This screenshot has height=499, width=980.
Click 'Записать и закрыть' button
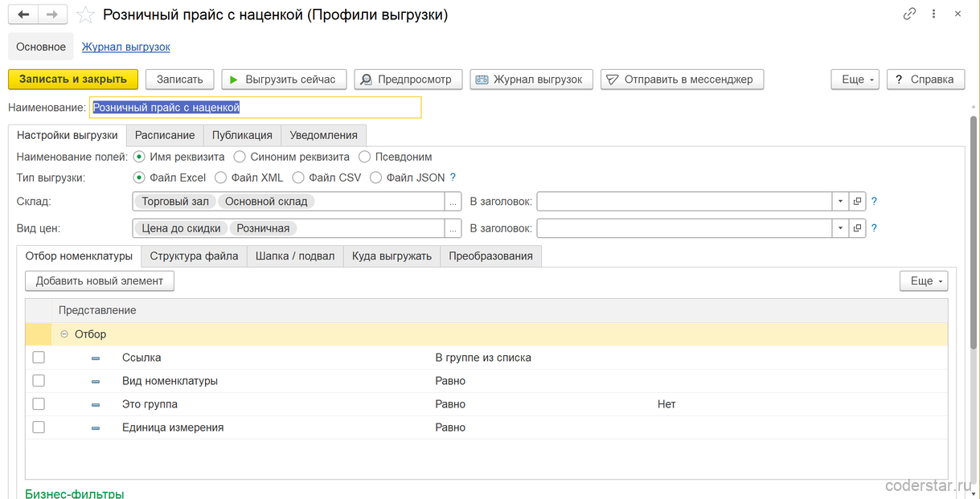[x=73, y=79]
